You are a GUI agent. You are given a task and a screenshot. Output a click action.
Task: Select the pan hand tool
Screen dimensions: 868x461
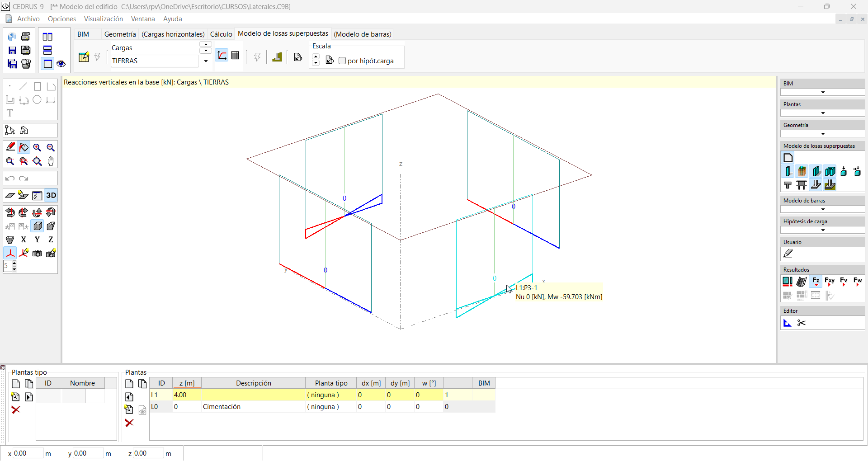pos(51,161)
